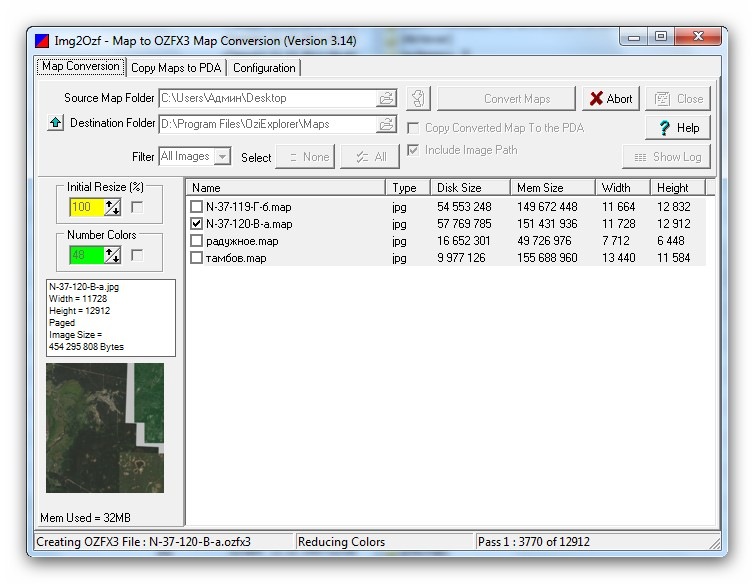The width and height of the screenshot is (755, 584).
Task: Check the N-37-119-Г-б.map checkbox
Action: [196, 207]
